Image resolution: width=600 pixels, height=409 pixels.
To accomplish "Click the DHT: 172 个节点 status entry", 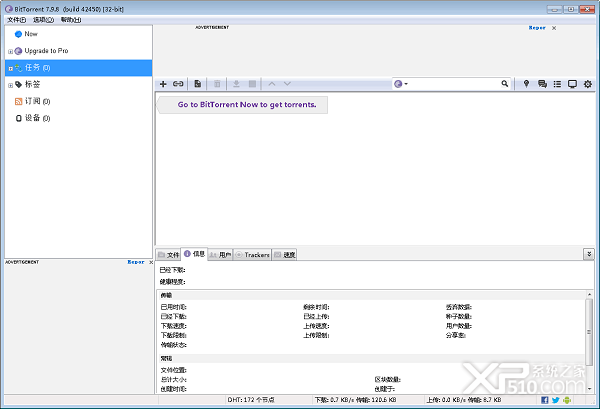I will (x=251, y=400).
